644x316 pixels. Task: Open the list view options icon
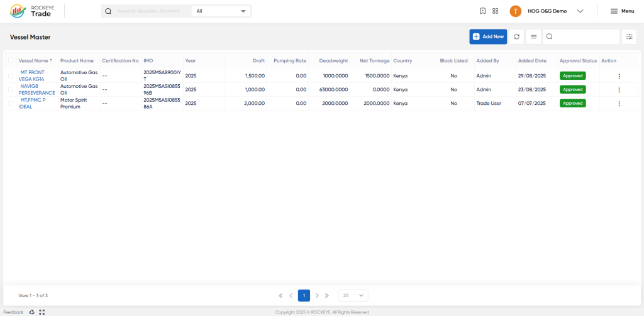pyautogui.click(x=533, y=36)
